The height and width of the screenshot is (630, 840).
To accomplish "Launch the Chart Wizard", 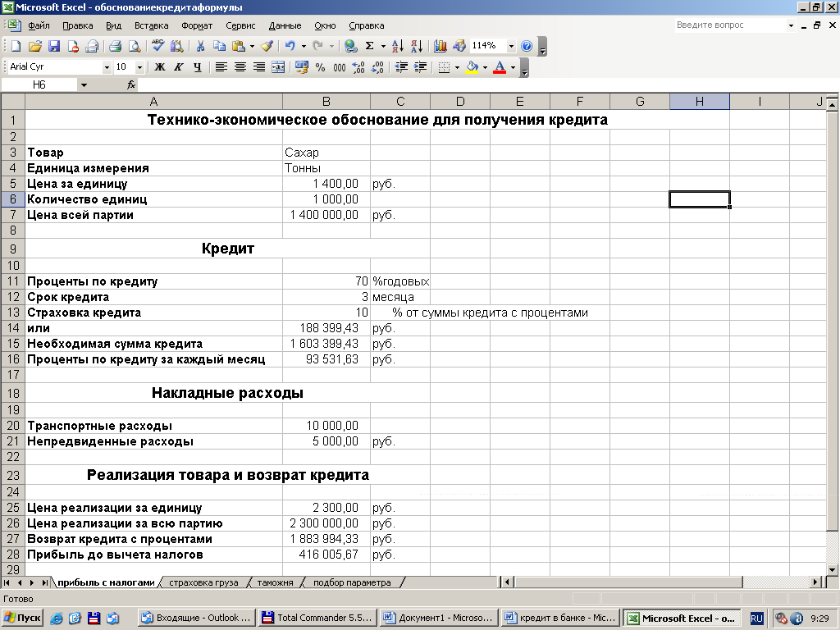I will click(x=441, y=46).
